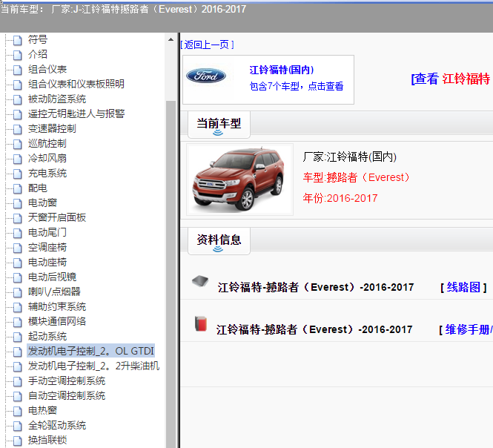Click the red Everest car thumbnail
The height and width of the screenshot is (448, 493).
tap(239, 179)
